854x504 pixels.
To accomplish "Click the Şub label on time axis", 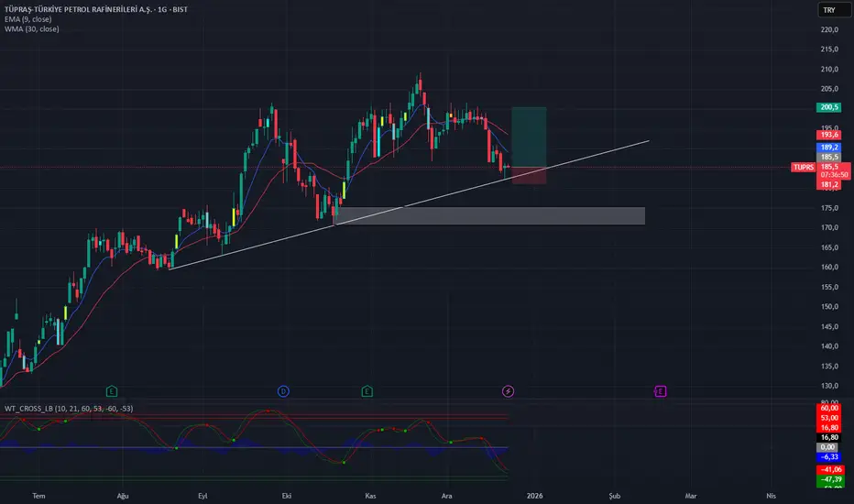I will [614, 496].
